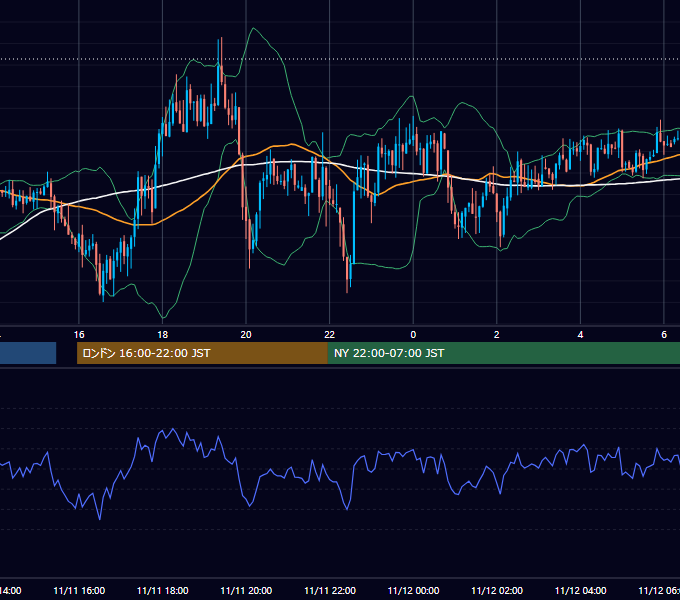Click the London 16:00-22:00 JST session bar
Viewport: 680px width, 600px height.
(202, 353)
